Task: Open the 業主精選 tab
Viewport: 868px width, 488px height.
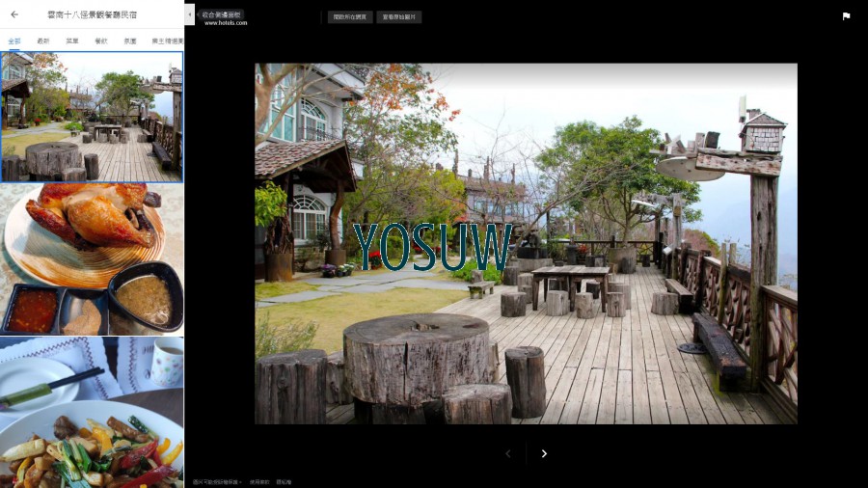Action: (166, 41)
